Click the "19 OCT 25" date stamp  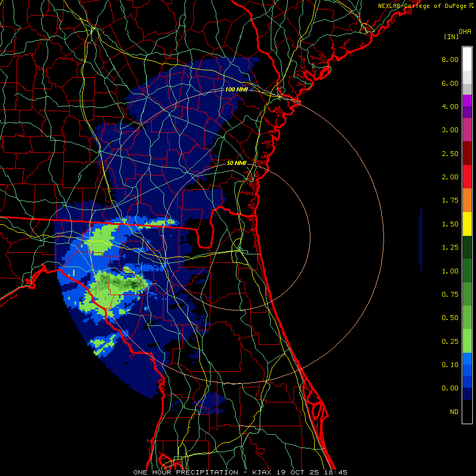tap(299, 472)
